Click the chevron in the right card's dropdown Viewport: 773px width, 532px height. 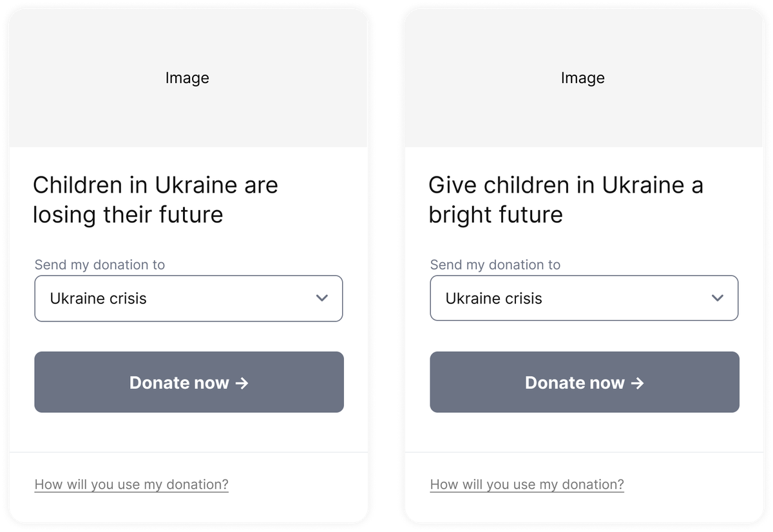point(718,298)
